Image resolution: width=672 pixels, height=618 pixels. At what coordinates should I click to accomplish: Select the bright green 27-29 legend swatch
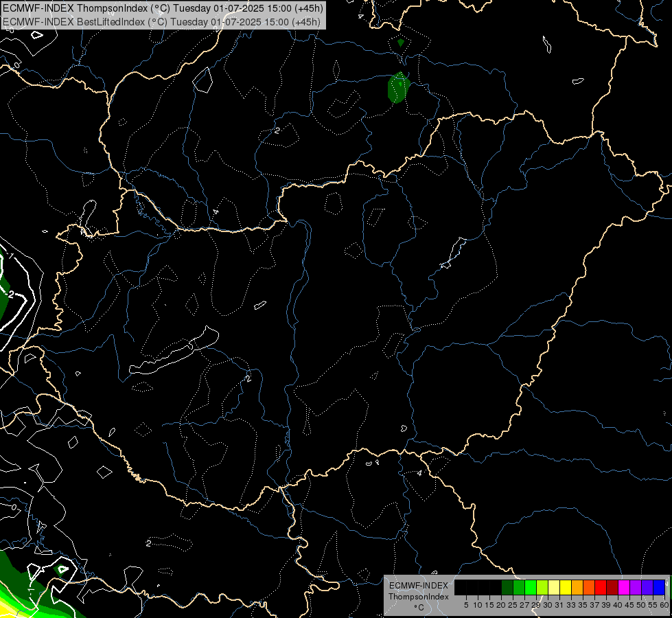coord(531,587)
